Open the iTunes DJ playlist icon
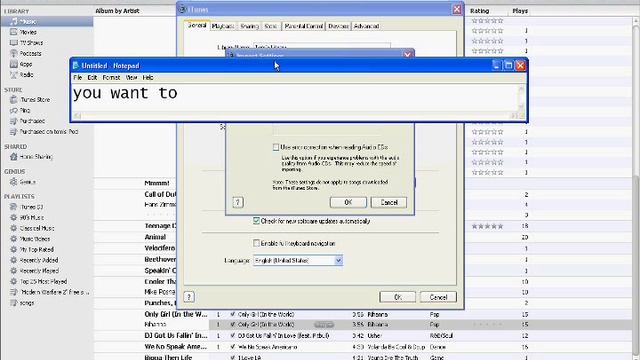The image size is (640, 360). pos(14,207)
